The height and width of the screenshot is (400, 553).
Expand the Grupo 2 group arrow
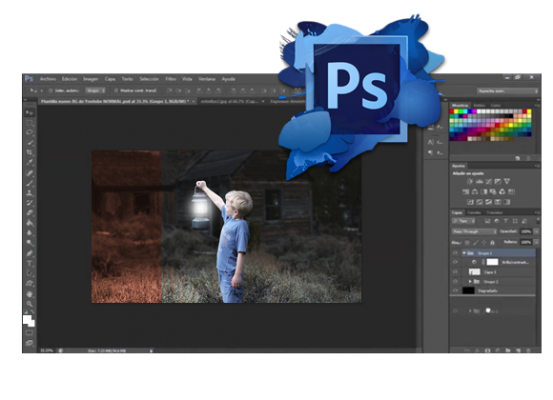point(470,281)
